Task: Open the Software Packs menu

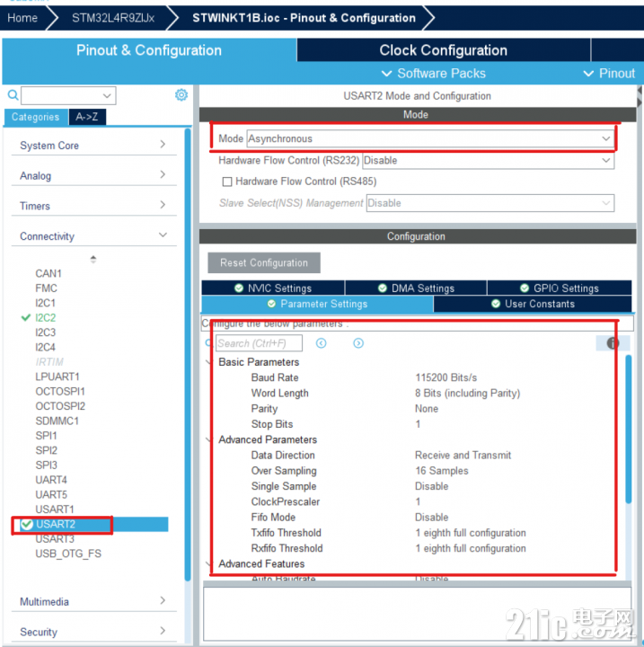Action: (x=433, y=74)
